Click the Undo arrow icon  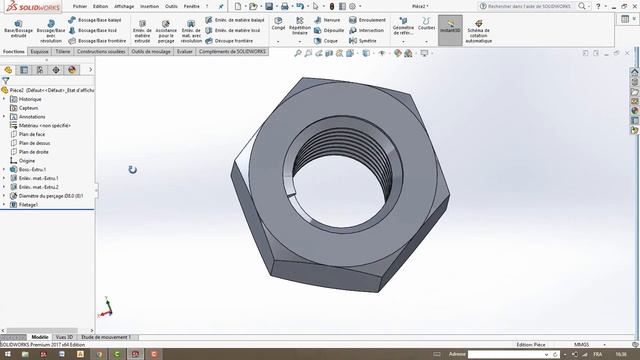point(300,6)
